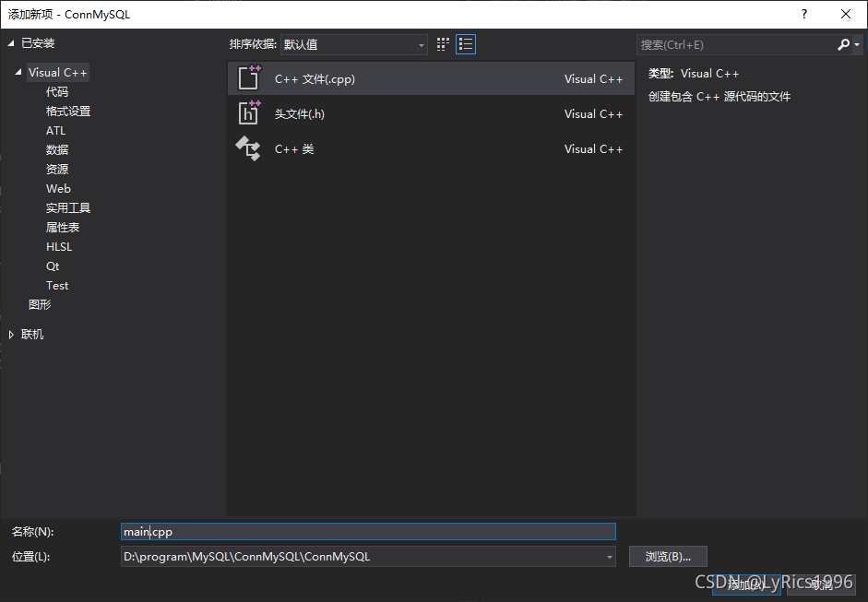Click the 取消 cancel button
This screenshot has height=602, width=868.
[x=821, y=584]
